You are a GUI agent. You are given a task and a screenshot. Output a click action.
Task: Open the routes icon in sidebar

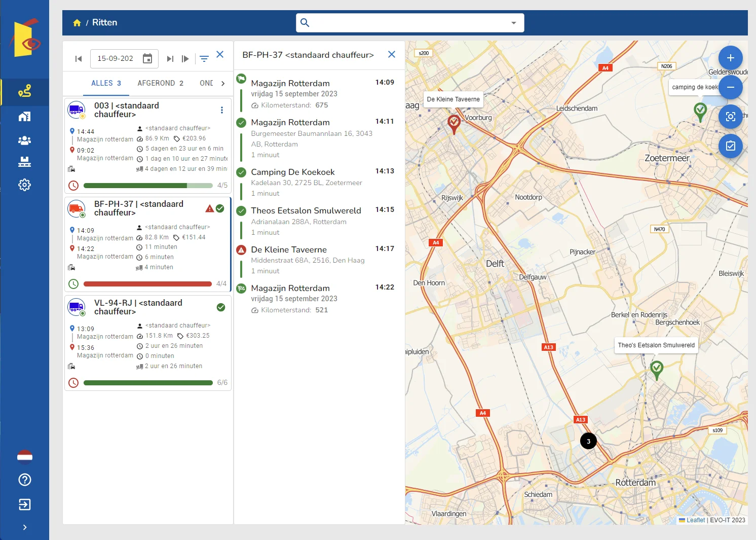24,91
